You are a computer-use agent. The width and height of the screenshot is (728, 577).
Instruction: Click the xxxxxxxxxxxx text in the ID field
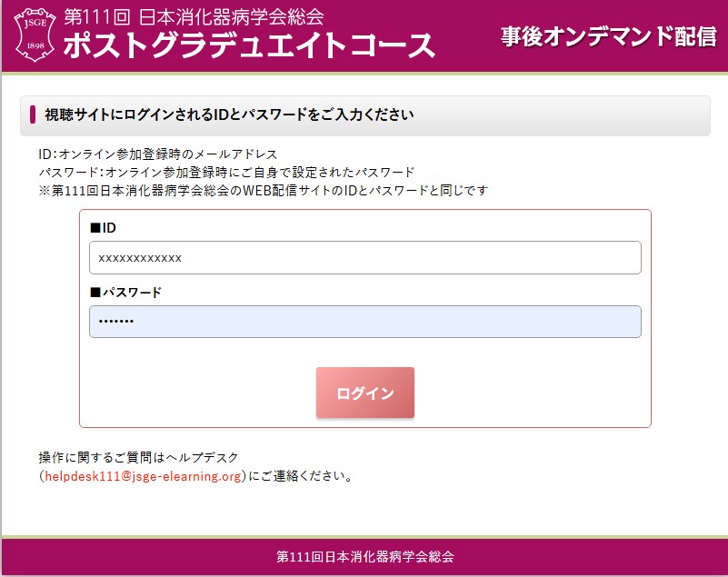click(x=140, y=258)
